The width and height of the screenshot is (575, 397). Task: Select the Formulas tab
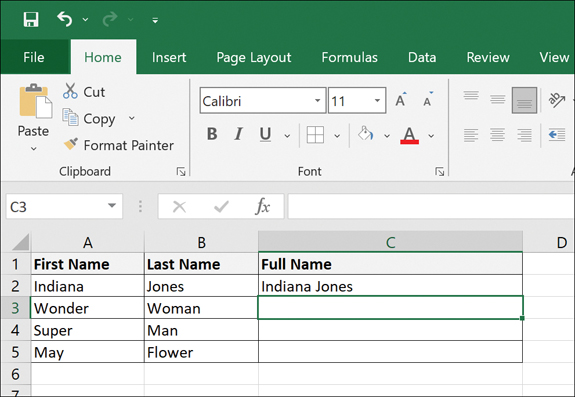click(x=349, y=57)
